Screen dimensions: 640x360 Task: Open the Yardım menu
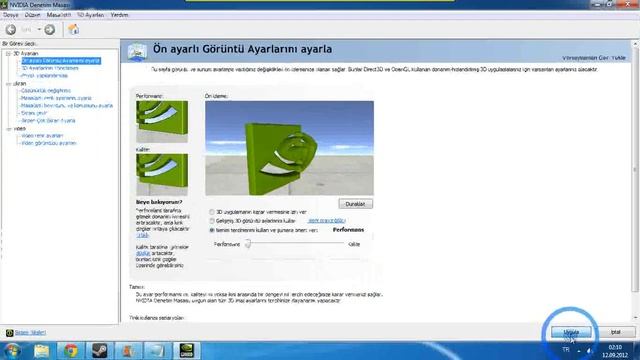point(119,15)
